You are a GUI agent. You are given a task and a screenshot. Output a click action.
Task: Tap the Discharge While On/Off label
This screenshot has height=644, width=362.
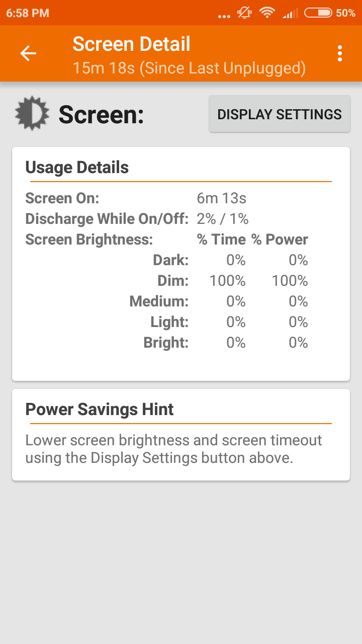click(107, 219)
